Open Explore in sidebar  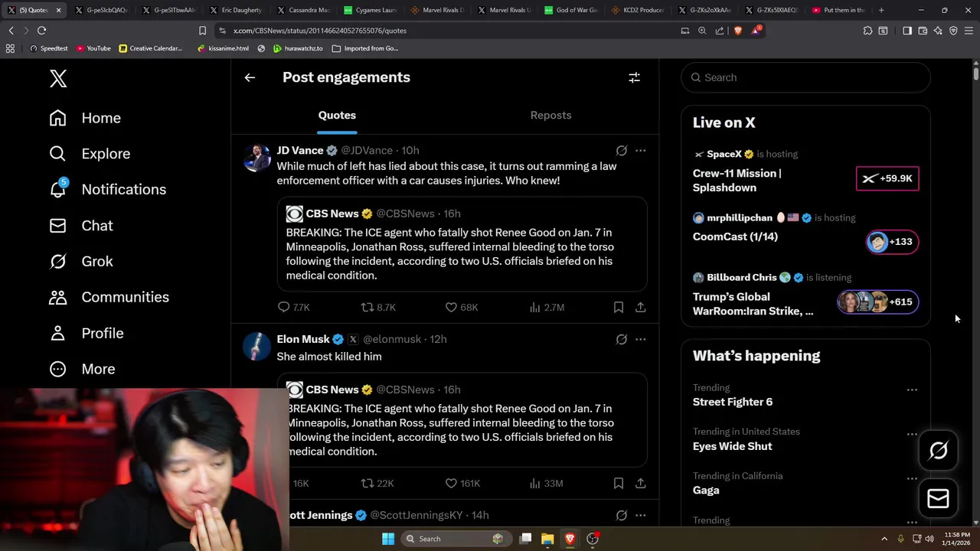pos(90,154)
